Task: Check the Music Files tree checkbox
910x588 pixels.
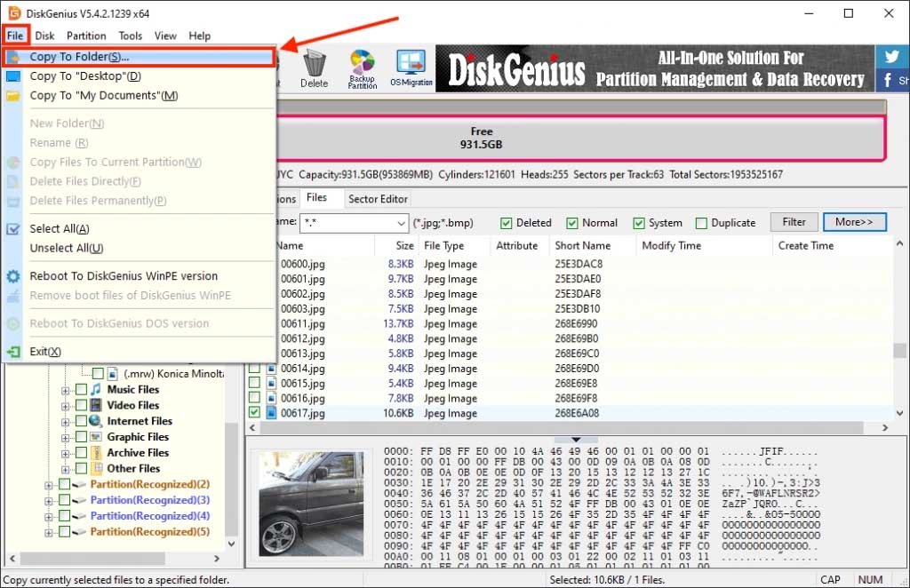Action: pyautogui.click(x=81, y=389)
